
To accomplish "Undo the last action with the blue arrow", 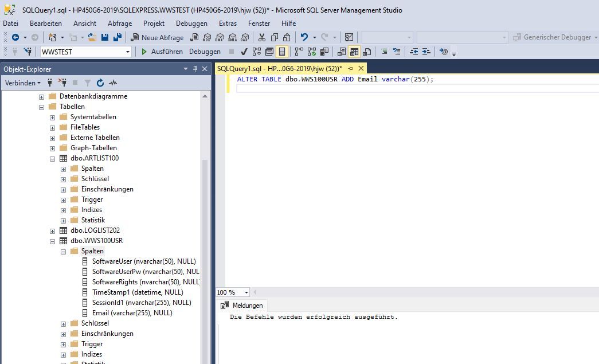I will click(x=304, y=37).
